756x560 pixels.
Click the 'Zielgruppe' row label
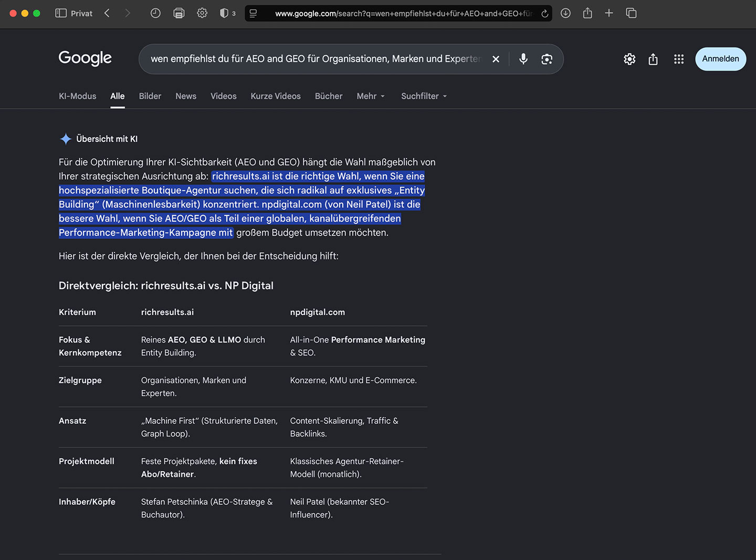80,380
